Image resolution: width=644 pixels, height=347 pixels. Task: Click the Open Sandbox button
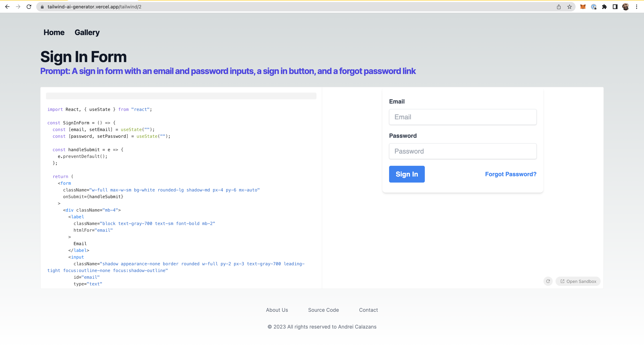[578, 281]
